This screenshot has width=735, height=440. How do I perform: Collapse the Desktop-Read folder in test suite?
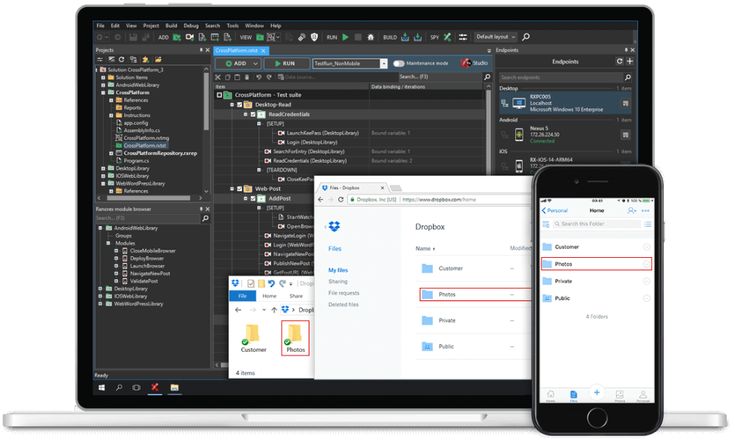pyautogui.click(x=232, y=104)
